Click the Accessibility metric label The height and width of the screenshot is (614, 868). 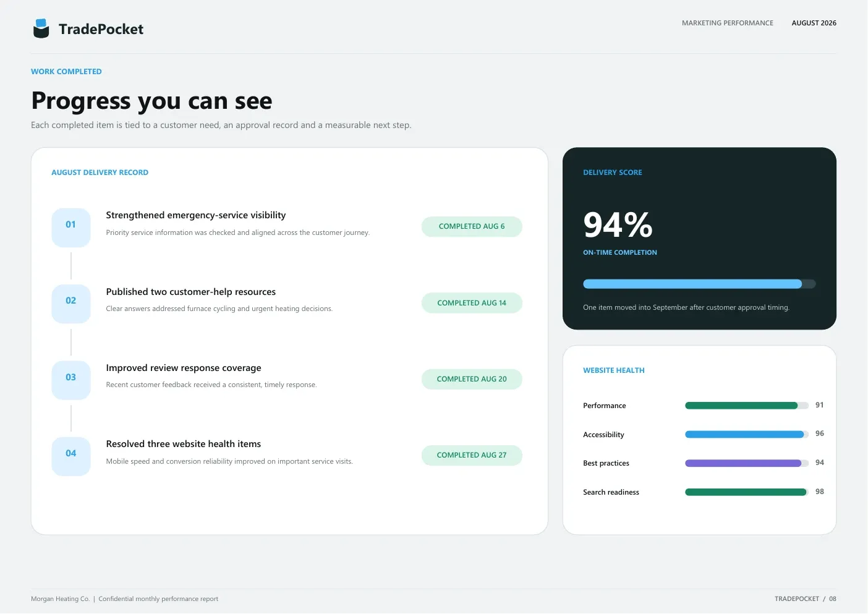tap(604, 435)
